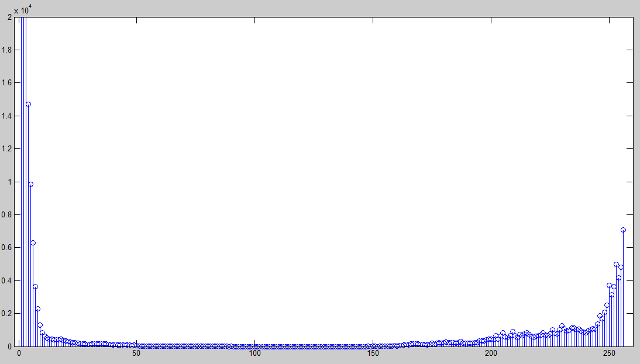Click the data marker near value 0.63
The width and height of the screenshot is (640, 364).
coord(33,242)
